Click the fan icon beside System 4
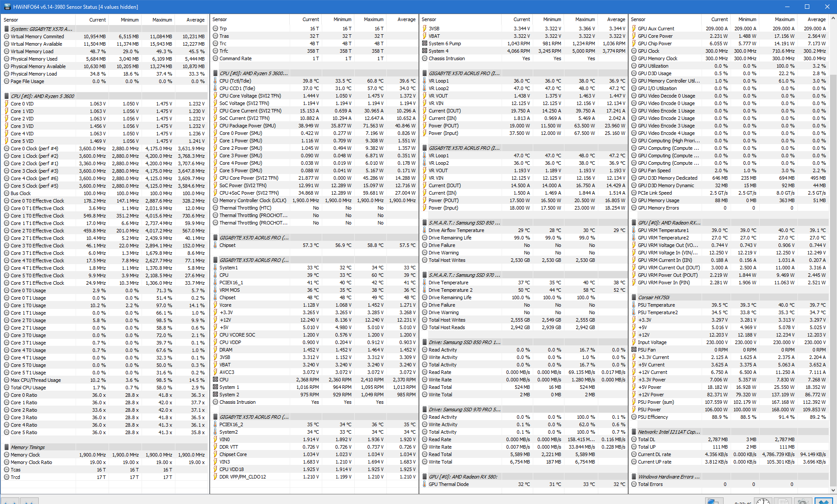 point(425,51)
